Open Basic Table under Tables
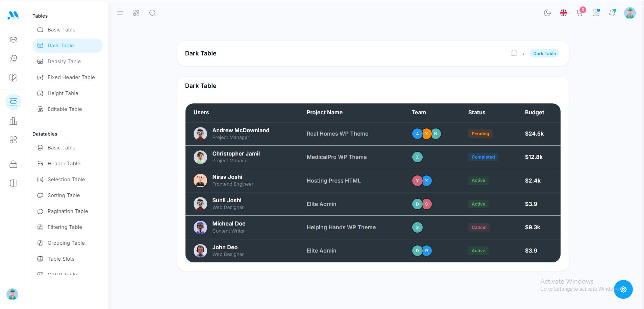Viewport: 644px width, 309px height. click(x=68, y=30)
